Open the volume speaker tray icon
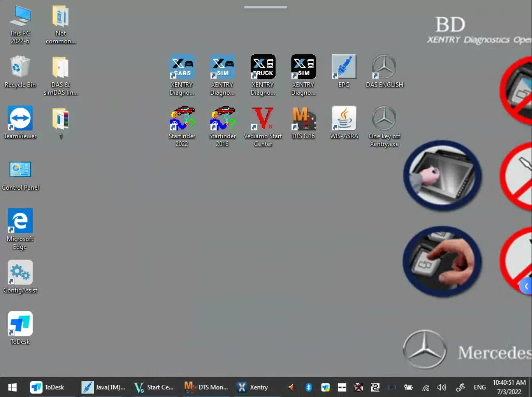Image resolution: width=532 pixels, height=397 pixels. pos(442,387)
